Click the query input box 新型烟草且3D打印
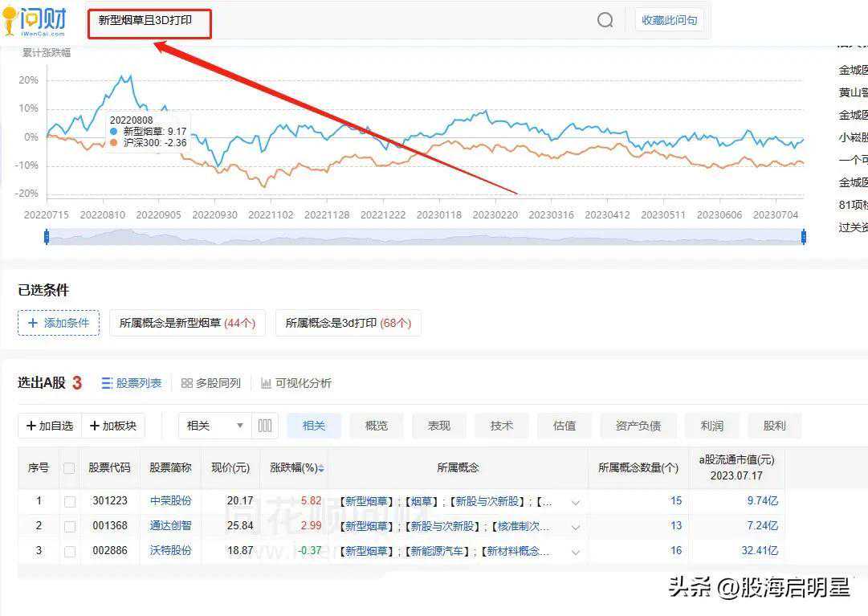The image size is (868, 616). [149, 24]
